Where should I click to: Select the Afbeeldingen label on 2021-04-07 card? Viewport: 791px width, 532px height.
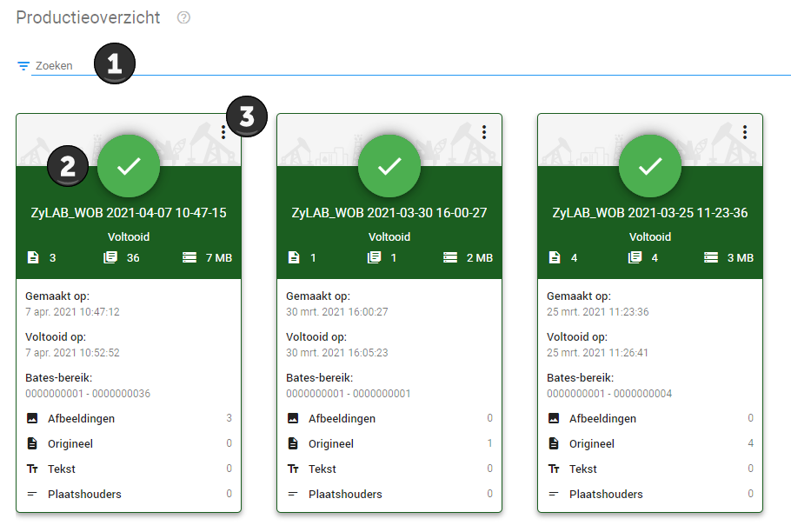[81, 418]
